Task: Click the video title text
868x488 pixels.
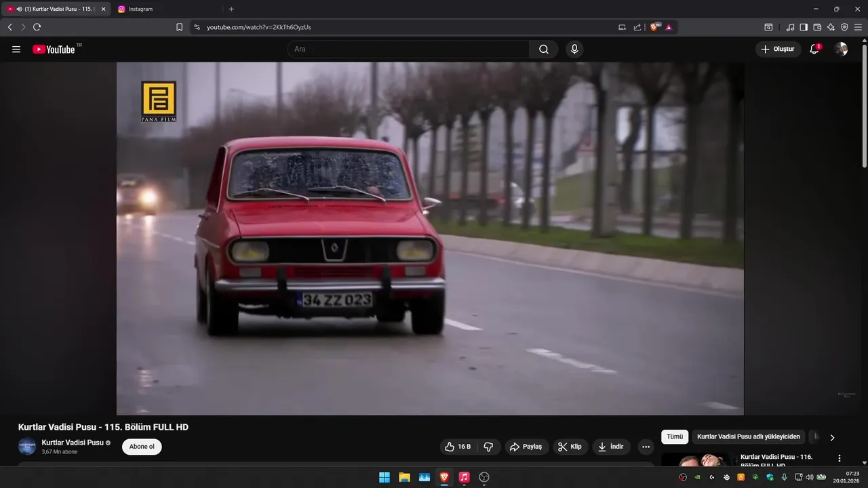Action: [x=103, y=427]
